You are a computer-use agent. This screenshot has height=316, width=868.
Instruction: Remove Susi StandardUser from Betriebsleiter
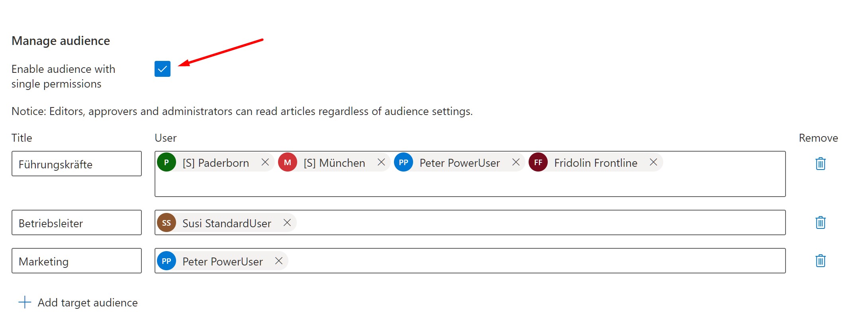click(x=287, y=223)
